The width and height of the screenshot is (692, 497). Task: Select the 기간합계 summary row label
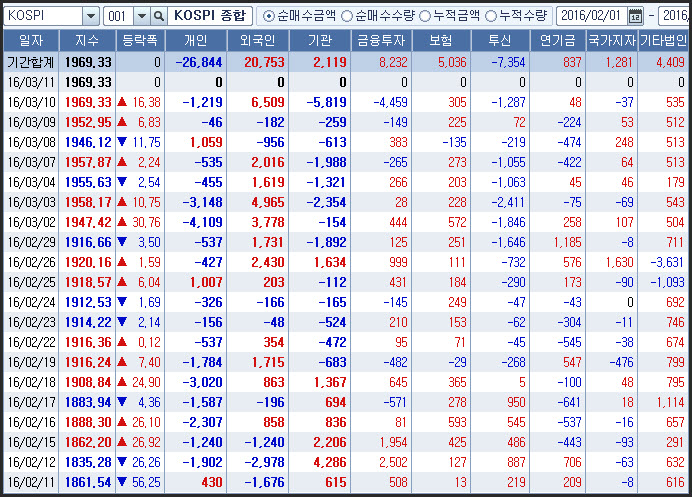click(30, 62)
